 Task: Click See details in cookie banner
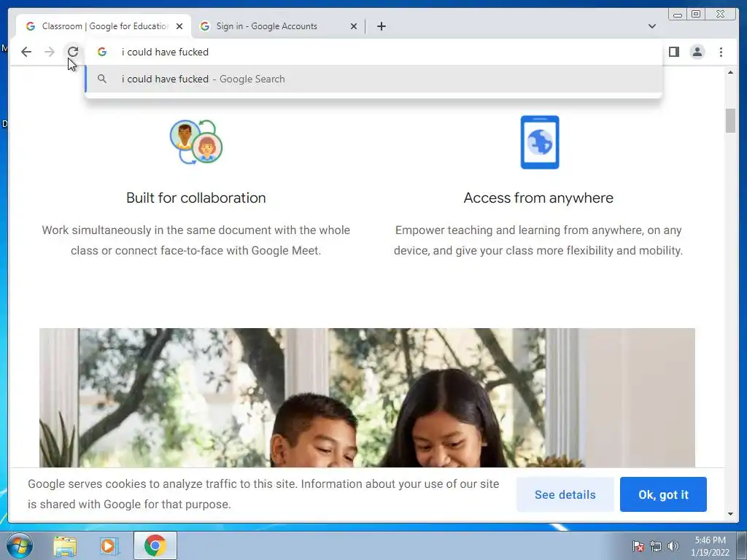[565, 495]
